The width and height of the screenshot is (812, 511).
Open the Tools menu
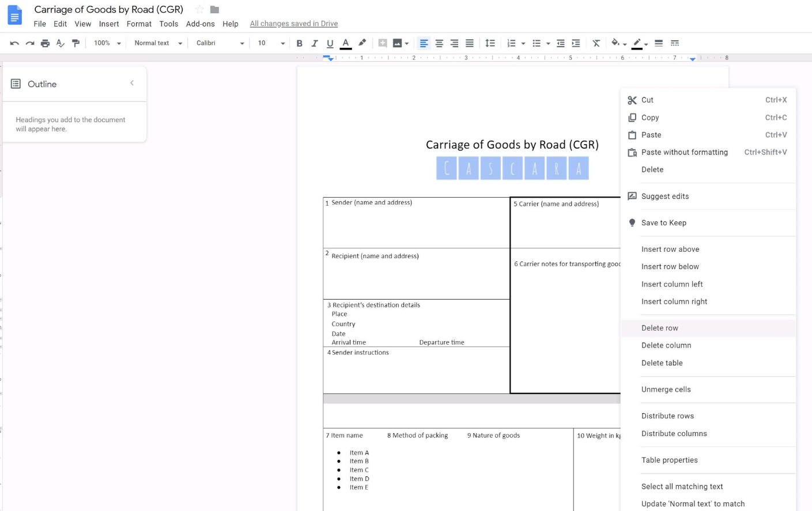pyautogui.click(x=169, y=24)
